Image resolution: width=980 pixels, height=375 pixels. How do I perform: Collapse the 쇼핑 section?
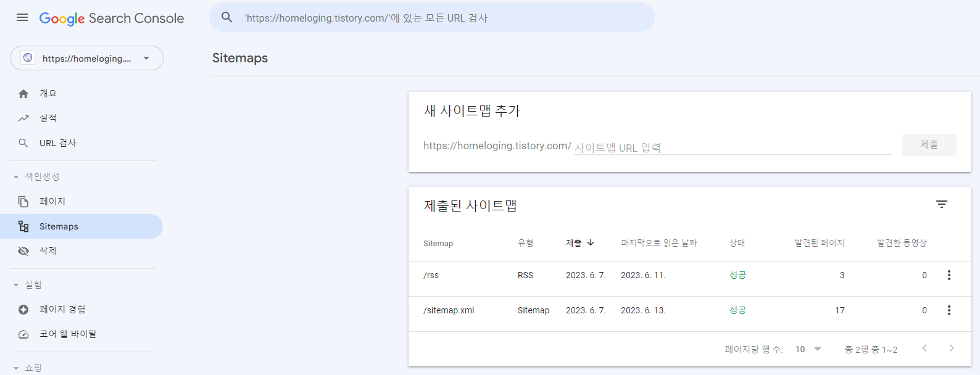[x=28, y=368]
